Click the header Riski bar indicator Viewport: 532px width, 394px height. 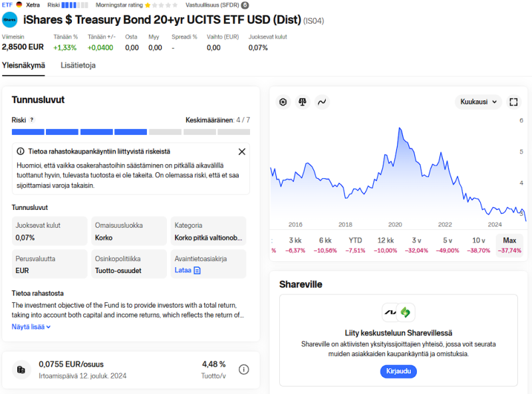click(74, 5)
